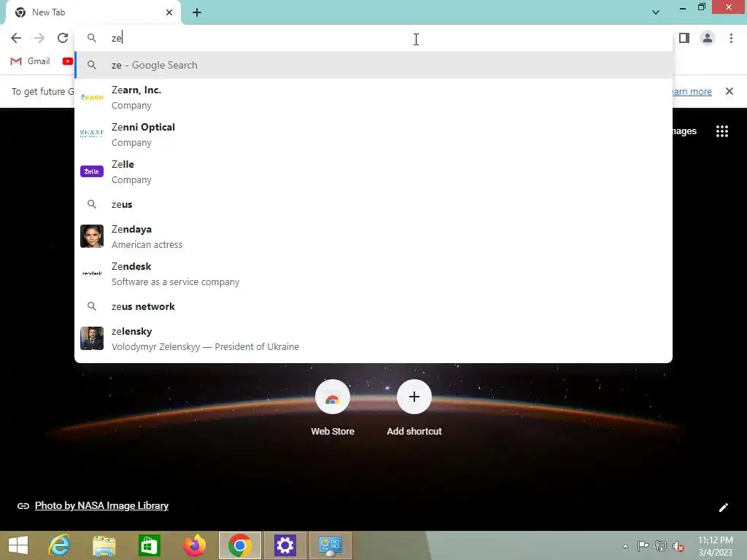Open File Explorer from the taskbar
Viewport: 747px width, 560px height.
point(104,545)
